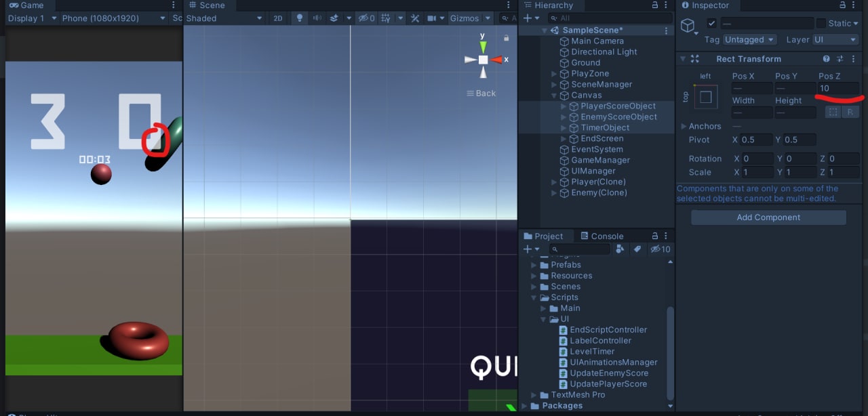This screenshot has height=416, width=868.
Task: Collapse the Scripts folder in Project
Action: (x=534, y=297)
